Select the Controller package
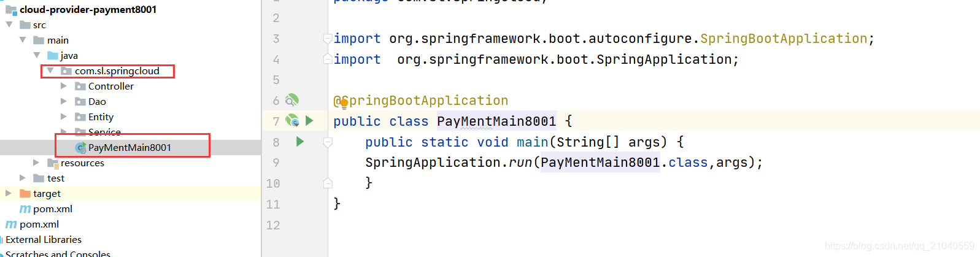Viewport: 980px width, 257px height. (111, 86)
